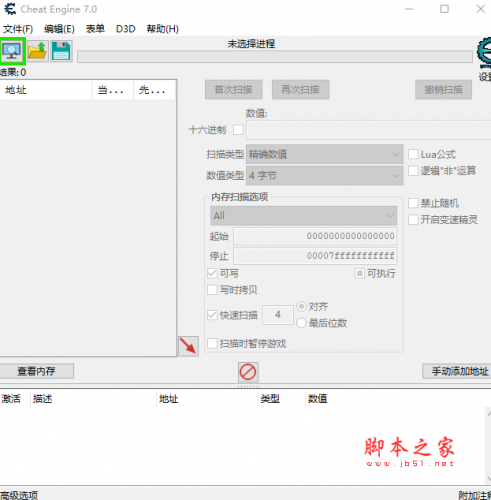The width and height of the screenshot is (491, 500).
Task: Open the 表单 menu
Action: tap(95, 29)
